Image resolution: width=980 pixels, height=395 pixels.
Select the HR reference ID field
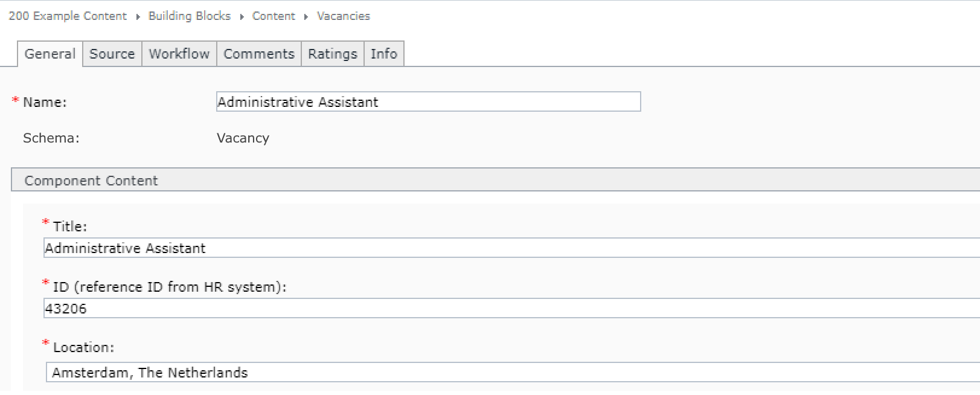(511, 309)
